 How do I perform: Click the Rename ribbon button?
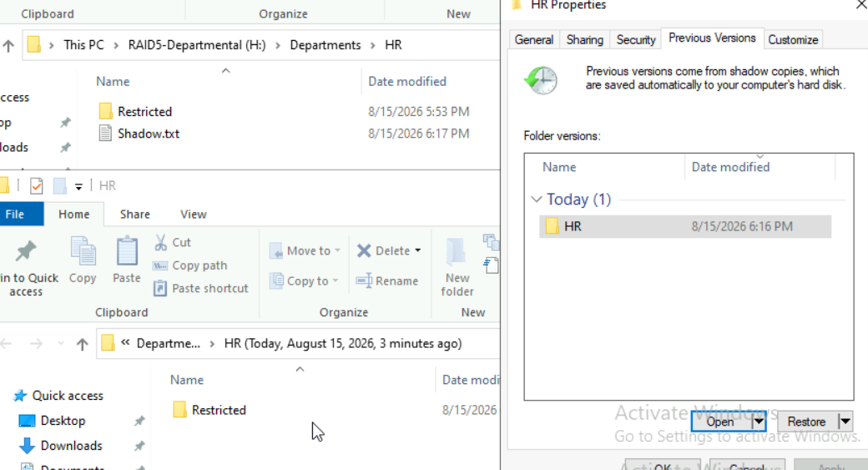point(387,280)
